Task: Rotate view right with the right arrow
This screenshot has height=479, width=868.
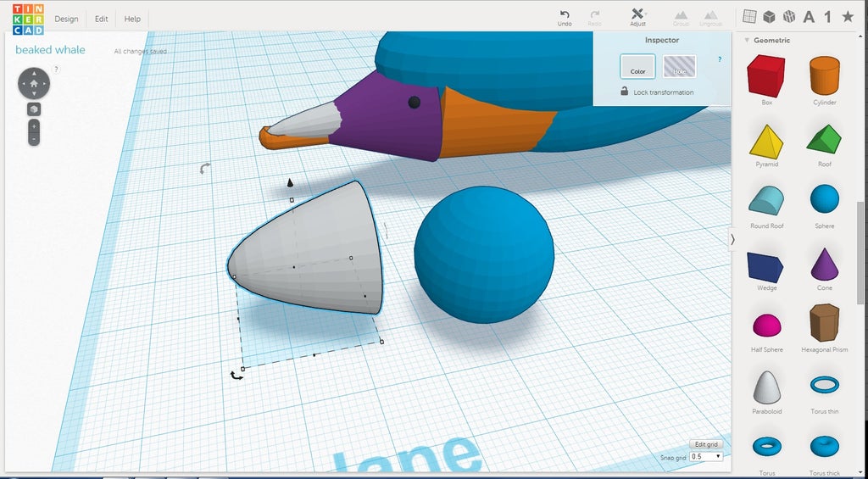Action: point(45,84)
